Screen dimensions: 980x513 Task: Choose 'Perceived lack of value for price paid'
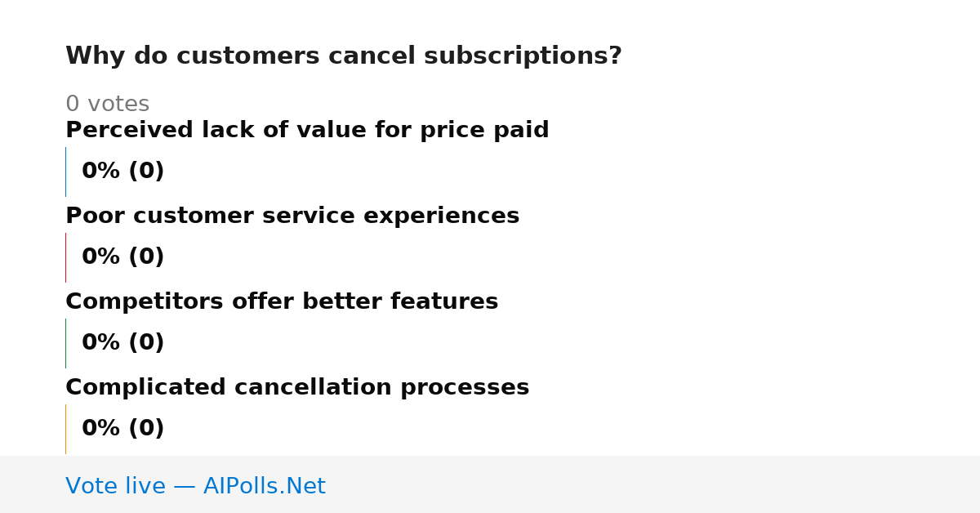click(x=307, y=131)
